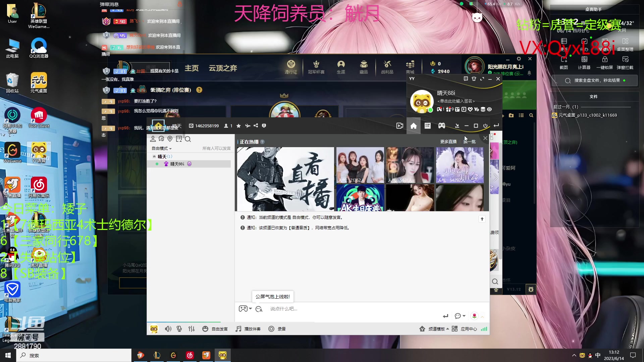Toggle the heart like on 晴天88i profile

[471, 109]
